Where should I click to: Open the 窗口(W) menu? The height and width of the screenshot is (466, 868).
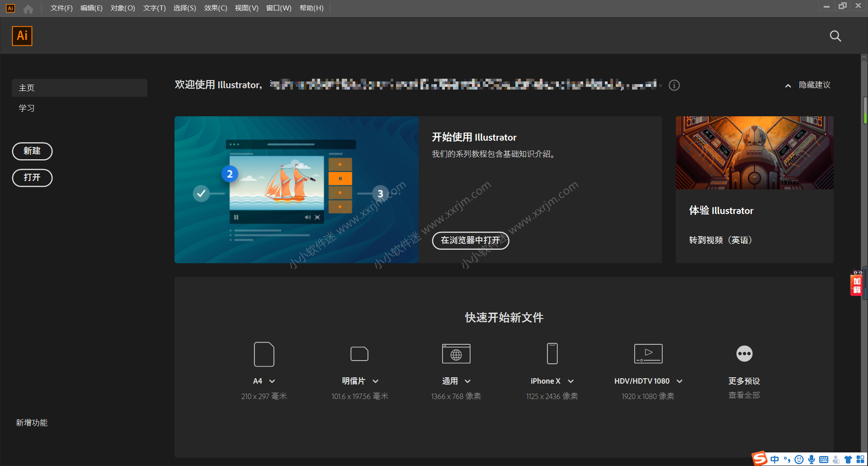[x=278, y=8]
